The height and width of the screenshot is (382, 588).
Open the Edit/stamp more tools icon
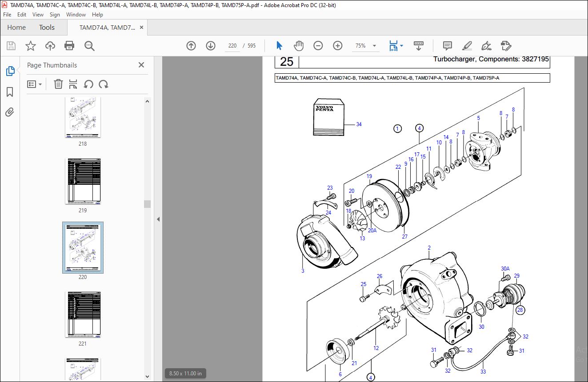[x=506, y=46]
